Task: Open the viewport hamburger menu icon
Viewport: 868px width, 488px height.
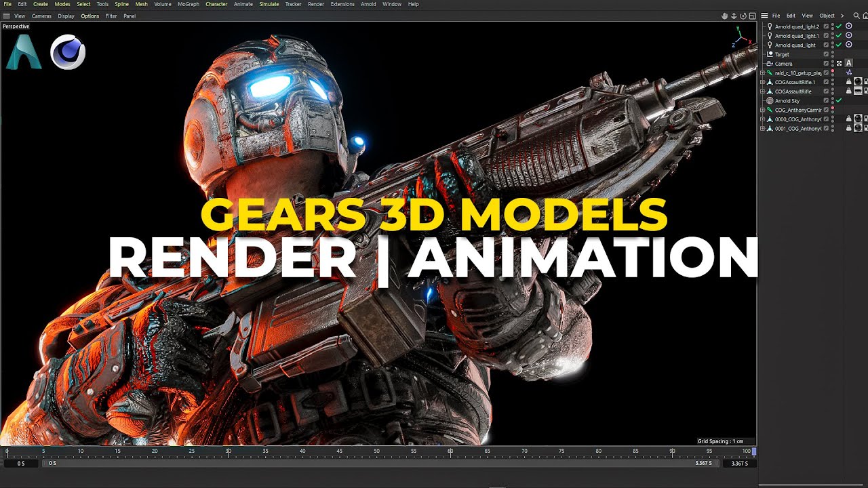Action: coord(6,16)
